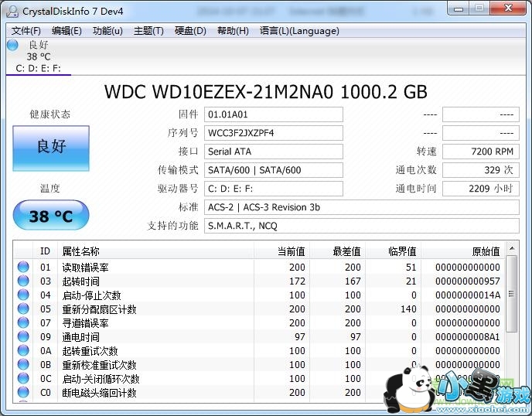Click the status orb for 0C 启动-关闭循环次数
Viewport: 532px width, 416px height.
(23, 378)
